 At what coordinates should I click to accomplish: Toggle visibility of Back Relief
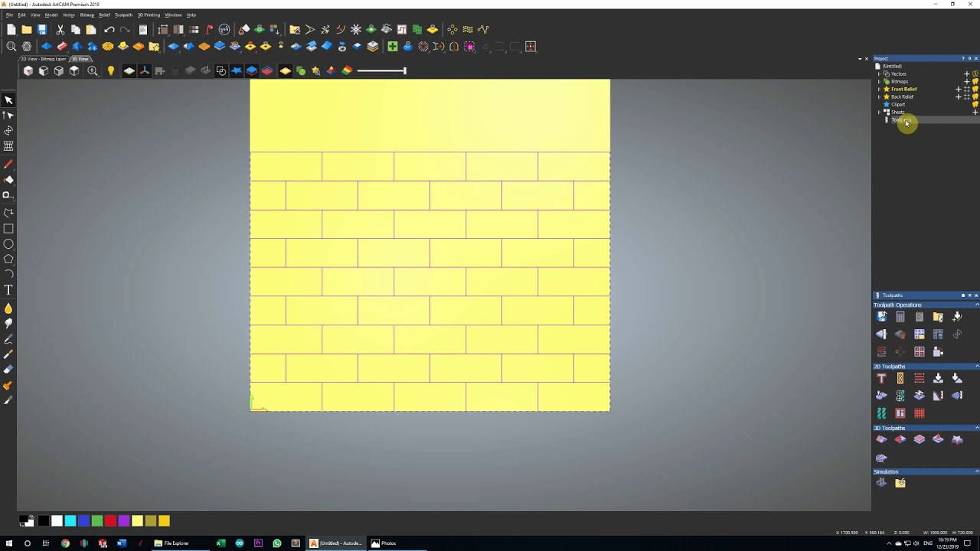(x=975, y=96)
